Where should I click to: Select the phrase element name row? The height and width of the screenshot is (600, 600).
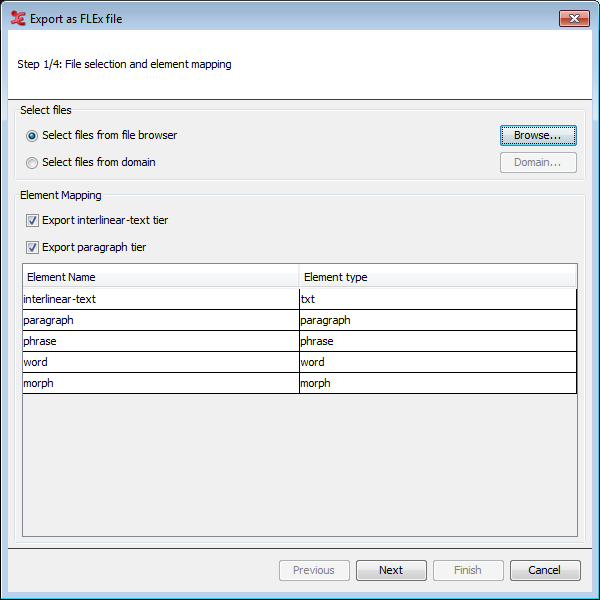[160, 341]
